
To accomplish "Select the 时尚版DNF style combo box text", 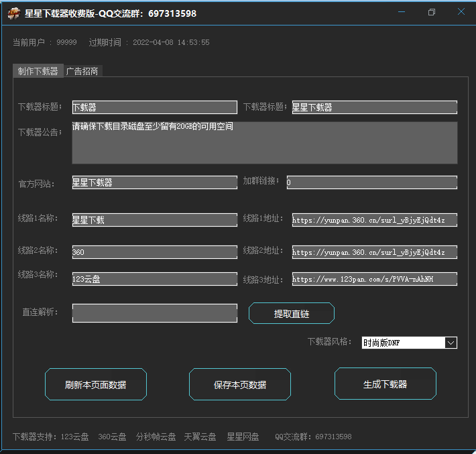I will [x=381, y=343].
